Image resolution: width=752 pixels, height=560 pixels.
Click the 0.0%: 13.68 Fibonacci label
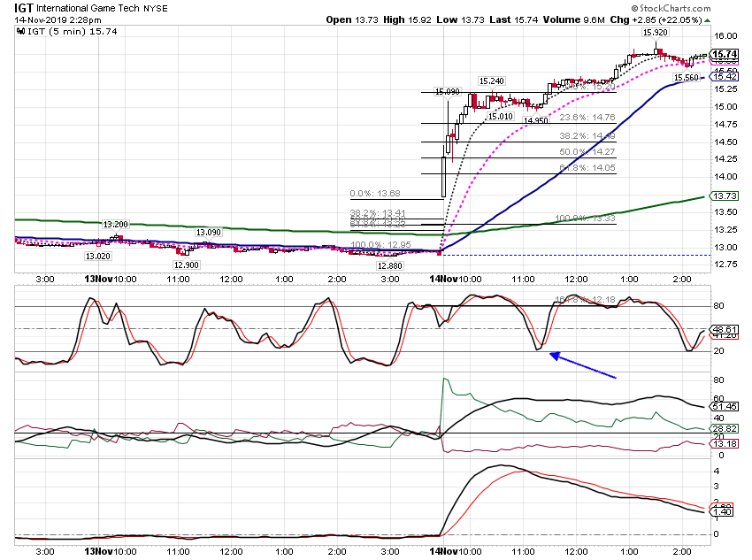pos(375,194)
